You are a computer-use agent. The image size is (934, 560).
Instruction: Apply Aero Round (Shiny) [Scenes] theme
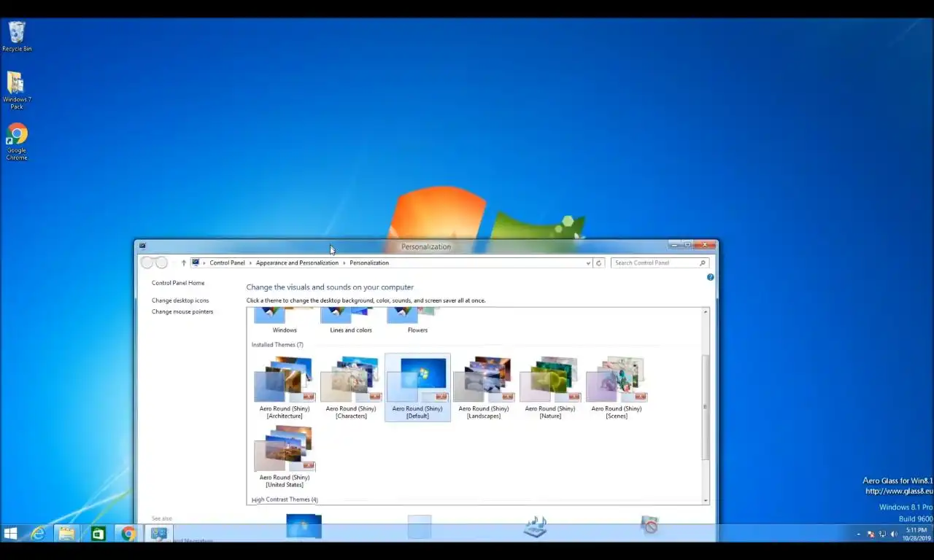(x=617, y=387)
